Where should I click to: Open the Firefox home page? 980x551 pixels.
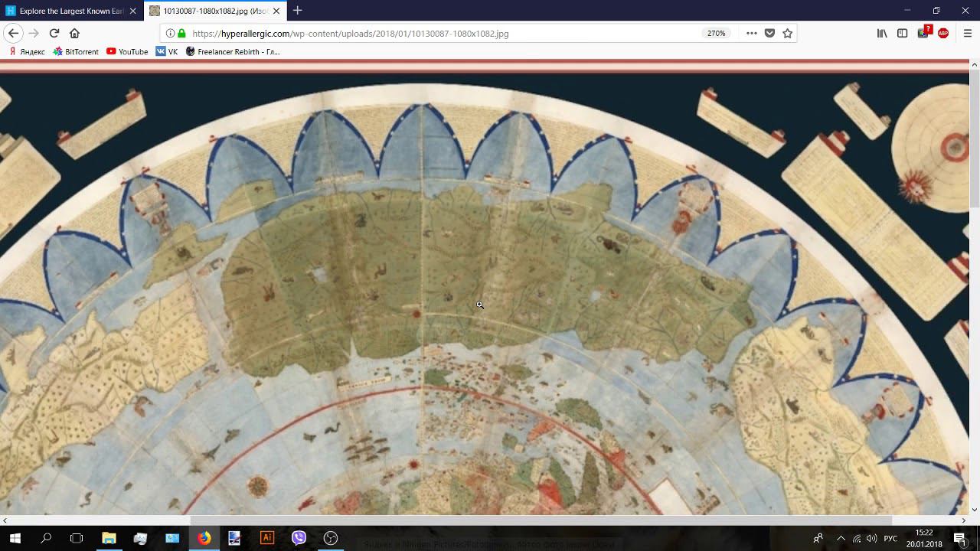click(74, 33)
